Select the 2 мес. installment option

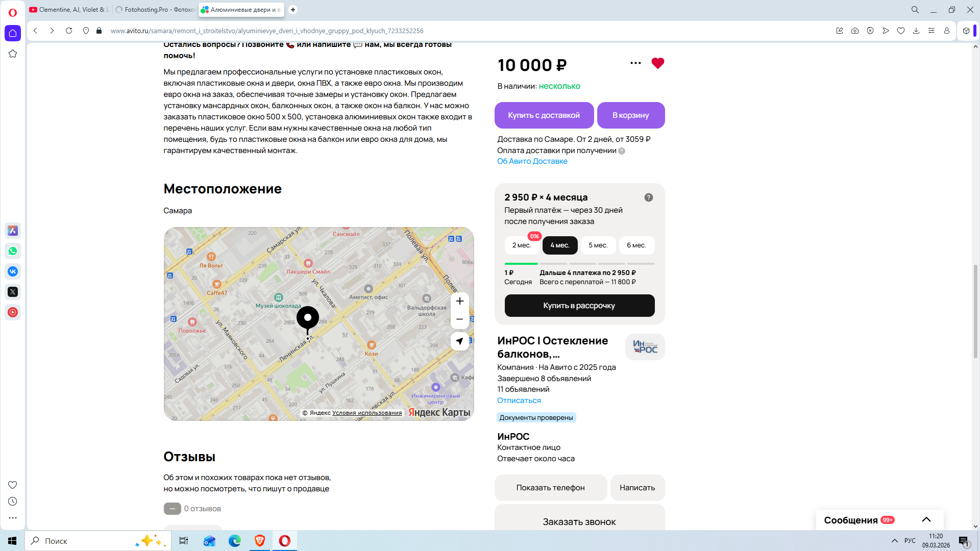522,245
